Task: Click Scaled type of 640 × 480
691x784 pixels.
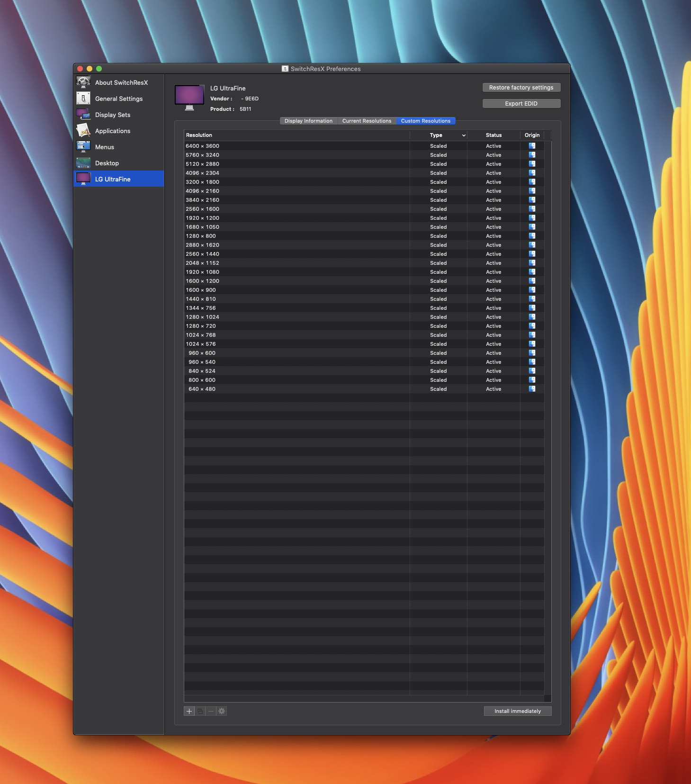Action: pos(438,389)
